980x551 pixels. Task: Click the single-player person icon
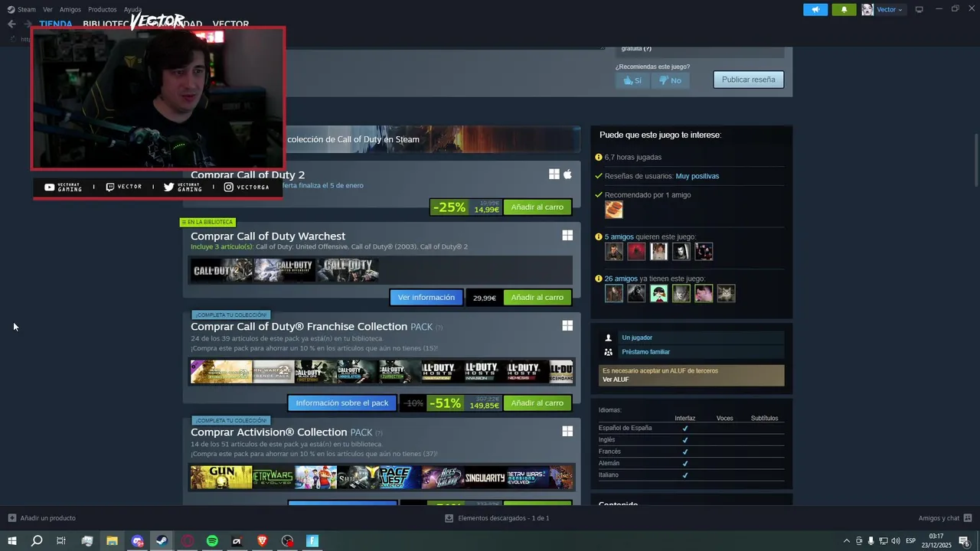pos(609,337)
